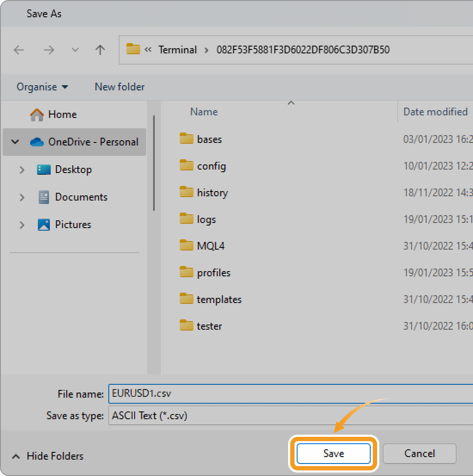Click the folder icon in address bar

pyautogui.click(x=133, y=49)
